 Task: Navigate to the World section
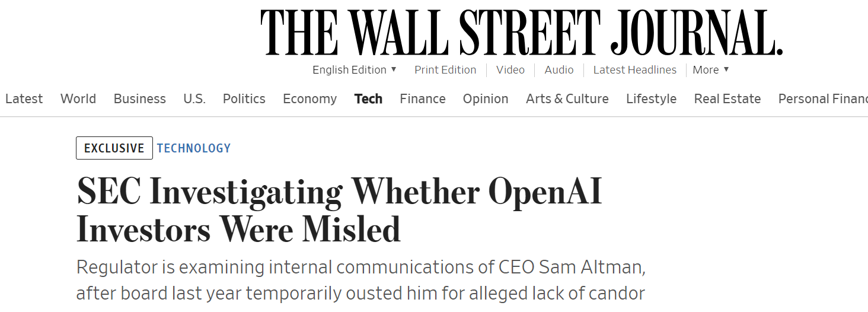point(78,99)
